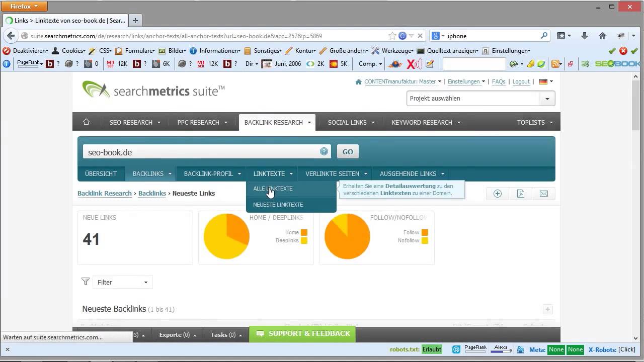The height and width of the screenshot is (362, 644).
Task: Click the PageRank indicator in the status bar
Action: [x=475, y=349]
